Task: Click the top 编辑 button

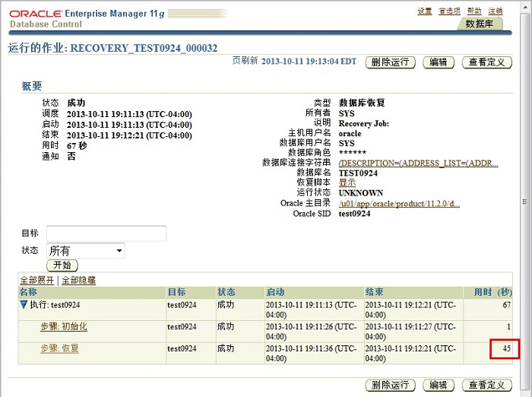Action: pyautogui.click(x=439, y=62)
